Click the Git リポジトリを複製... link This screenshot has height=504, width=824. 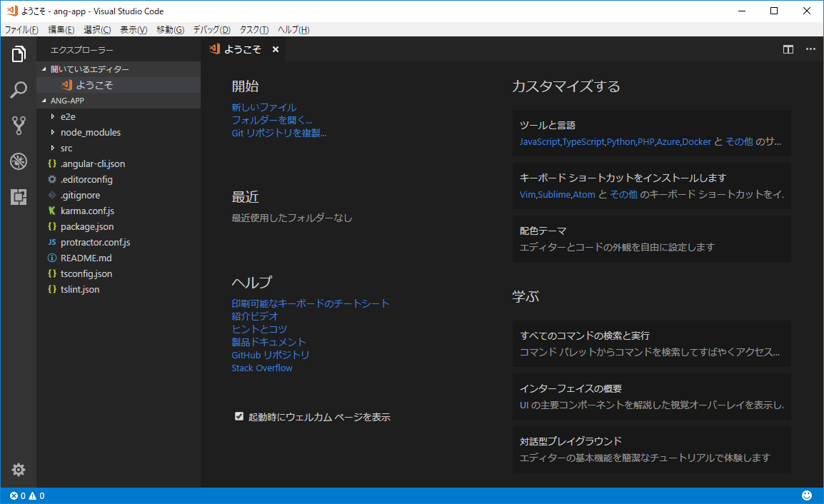pos(279,133)
